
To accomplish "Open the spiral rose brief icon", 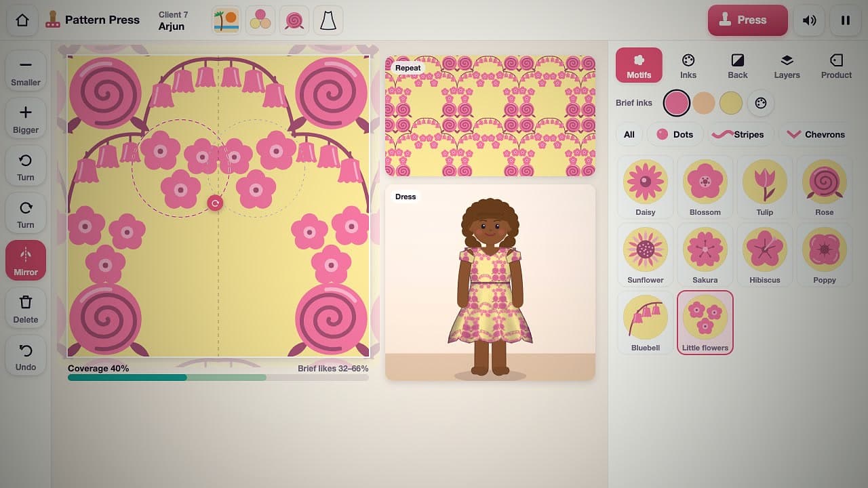I will [x=294, y=20].
